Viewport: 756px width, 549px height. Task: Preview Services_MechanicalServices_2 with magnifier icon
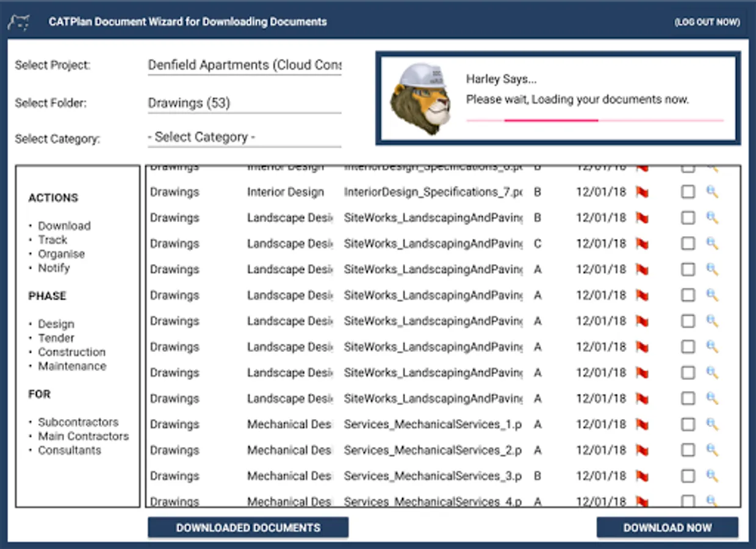point(712,450)
